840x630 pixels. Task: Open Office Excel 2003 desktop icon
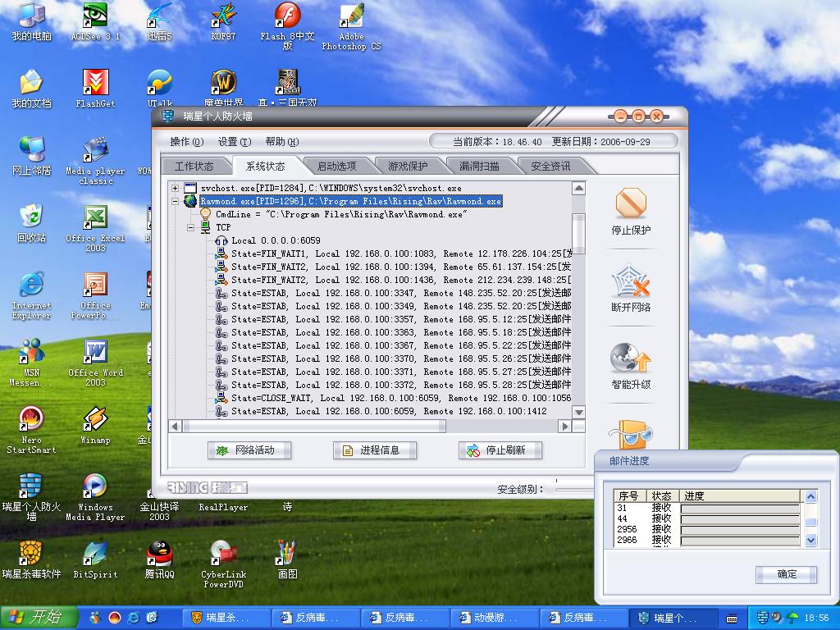tap(95, 228)
